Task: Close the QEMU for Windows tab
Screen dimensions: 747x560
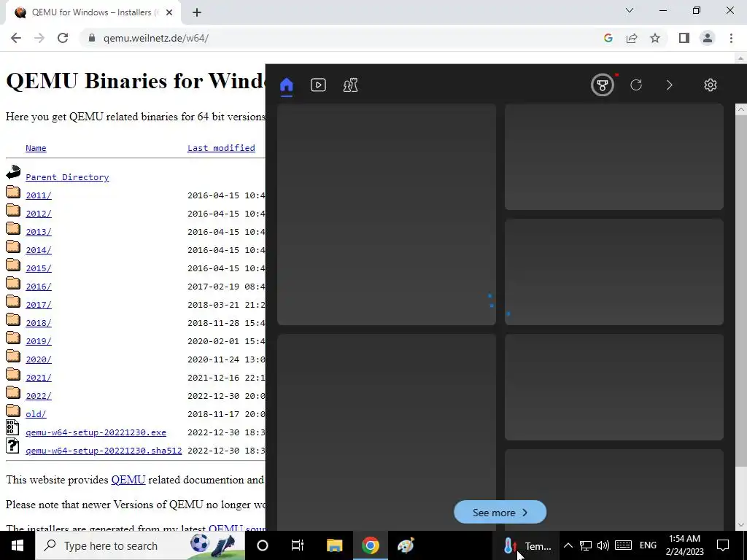Action: point(169,13)
